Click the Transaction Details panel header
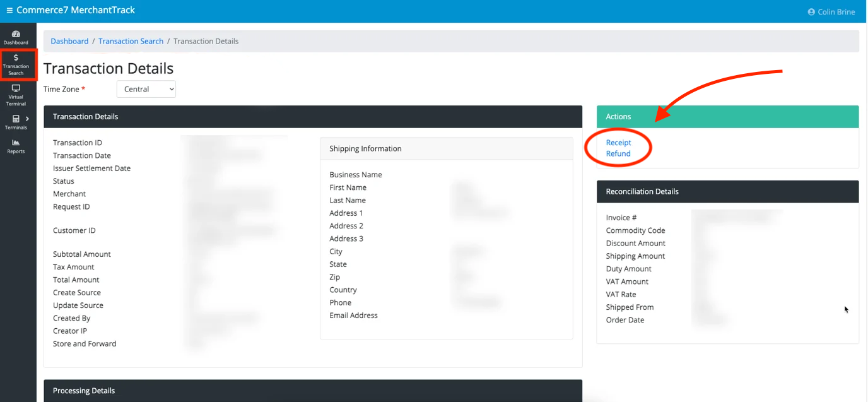The image size is (868, 402). pos(85,116)
